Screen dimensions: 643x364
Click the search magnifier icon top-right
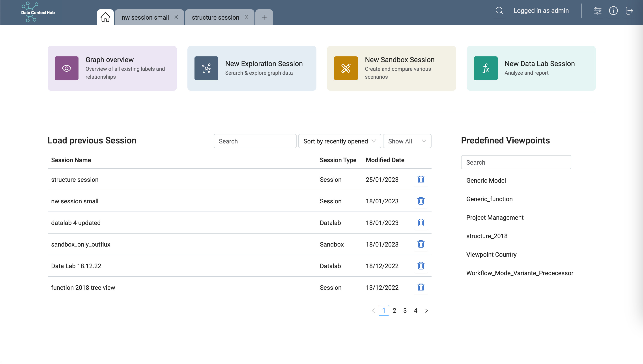pos(499,11)
